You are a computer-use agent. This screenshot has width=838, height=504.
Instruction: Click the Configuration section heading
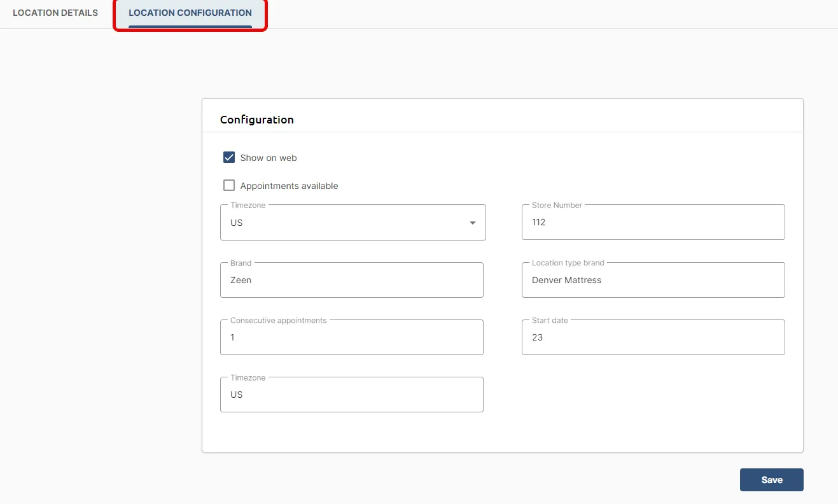click(x=257, y=120)
